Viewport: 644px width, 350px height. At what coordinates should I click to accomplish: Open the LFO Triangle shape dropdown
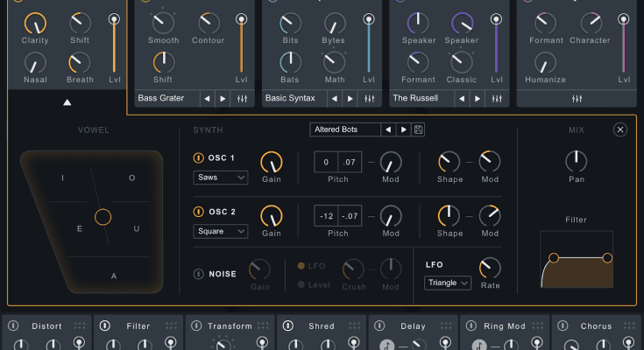click(448, 283)
